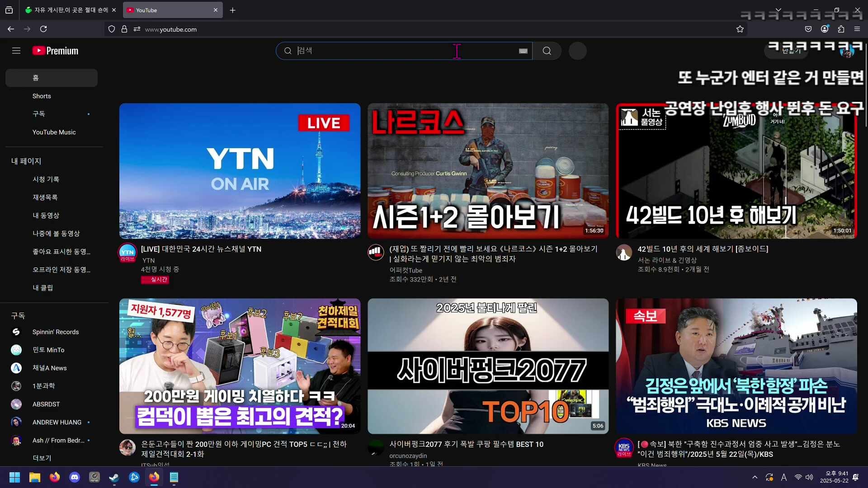Reload the page with the refresh icon
868x488 pixels.
(43, 29)
